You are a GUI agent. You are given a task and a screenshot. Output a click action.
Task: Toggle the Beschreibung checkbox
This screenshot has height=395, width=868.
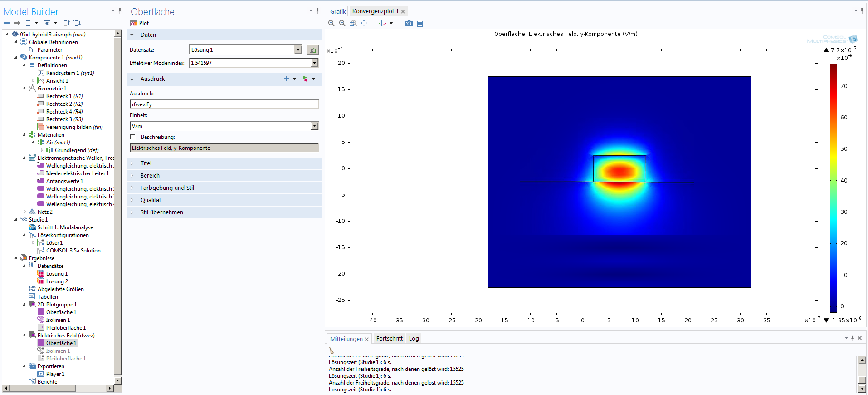133,137
